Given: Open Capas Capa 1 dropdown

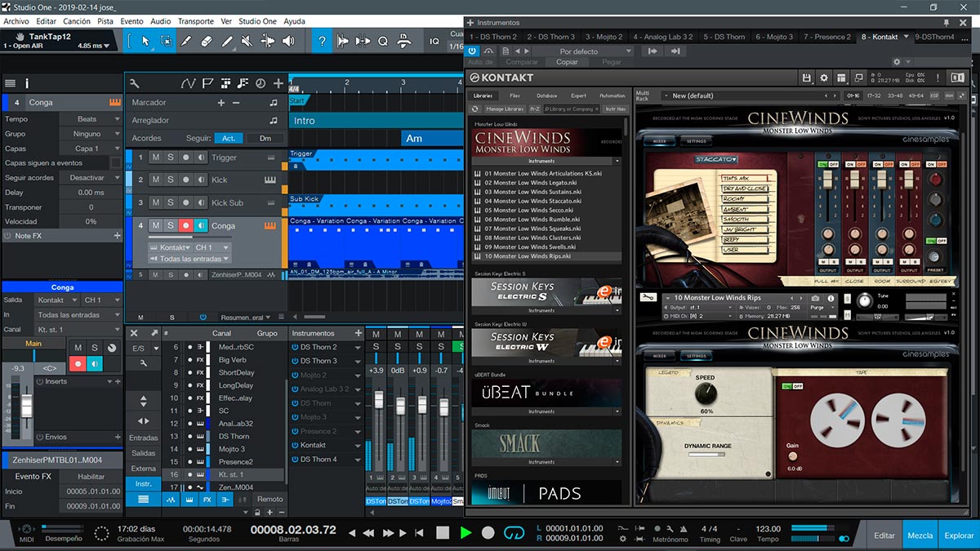Looking at the screenshot, I should tap(90, 149).
